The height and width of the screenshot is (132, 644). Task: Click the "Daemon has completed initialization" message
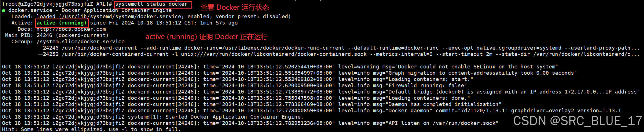tap(444, 104)
